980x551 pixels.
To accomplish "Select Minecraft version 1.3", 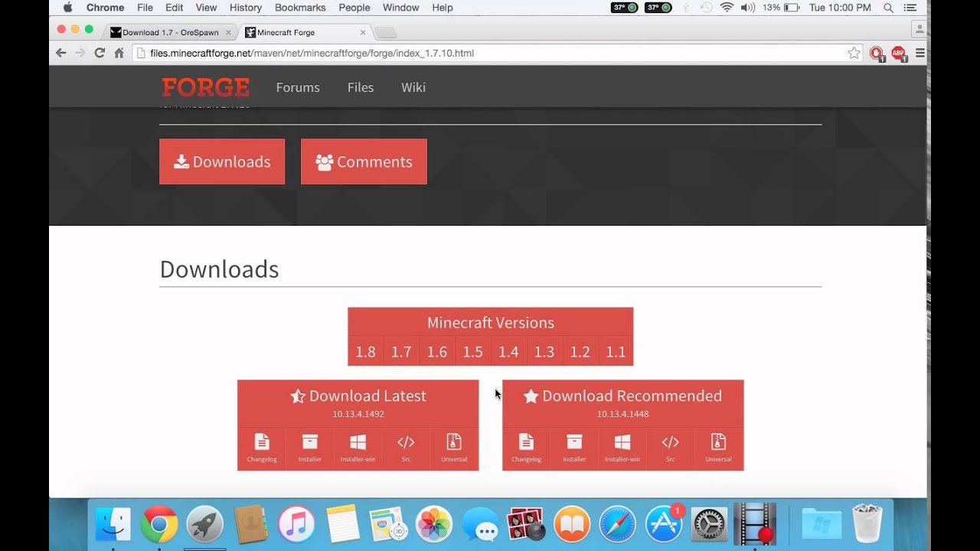I will (x=544, y=351).
